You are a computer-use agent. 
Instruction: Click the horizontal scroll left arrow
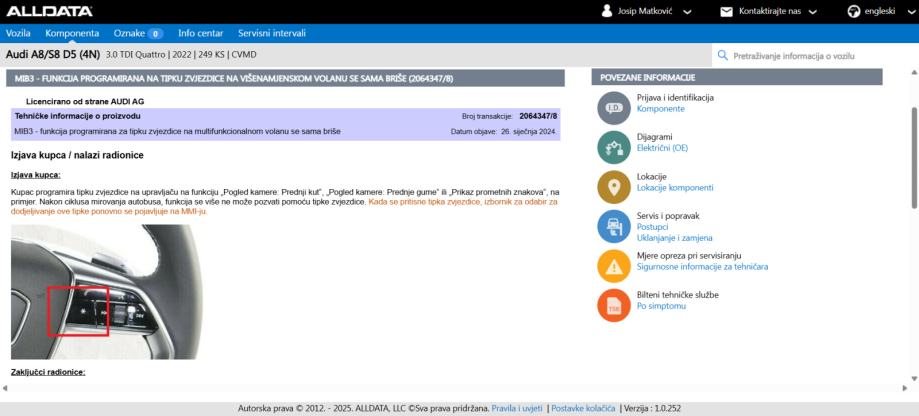tap(4, 388)
